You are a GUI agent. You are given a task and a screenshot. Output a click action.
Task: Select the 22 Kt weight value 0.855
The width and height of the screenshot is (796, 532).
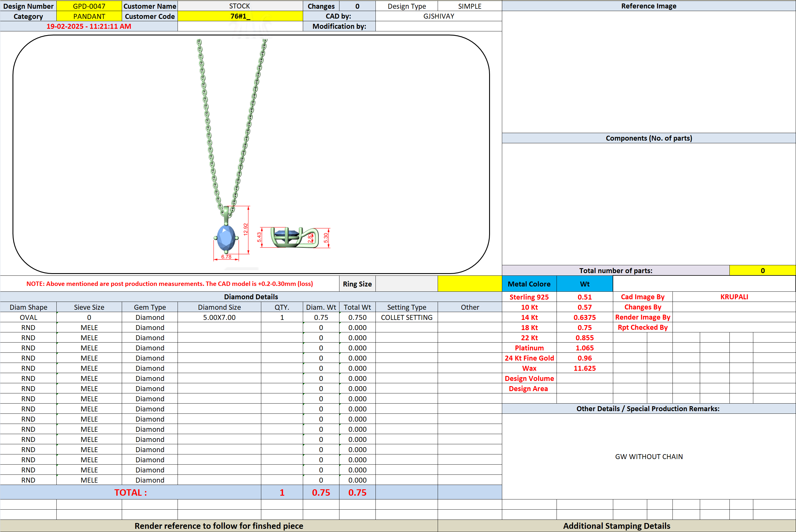tap(585, 338)
